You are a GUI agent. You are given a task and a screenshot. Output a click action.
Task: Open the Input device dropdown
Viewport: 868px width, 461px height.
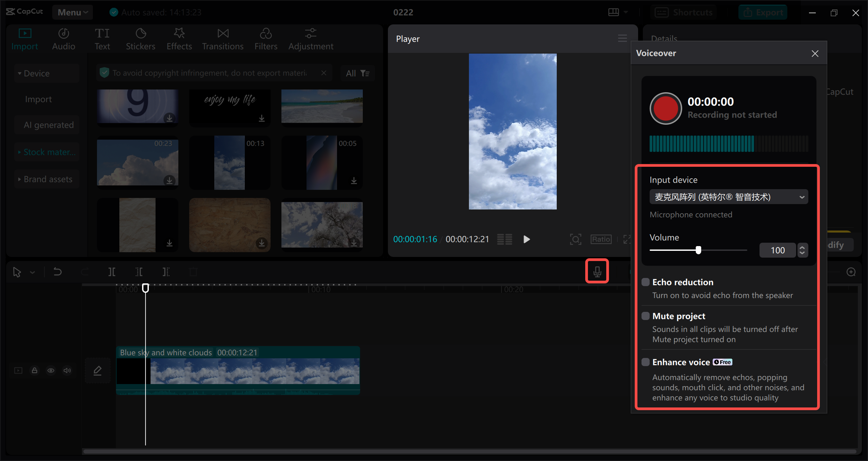[729, 197]
